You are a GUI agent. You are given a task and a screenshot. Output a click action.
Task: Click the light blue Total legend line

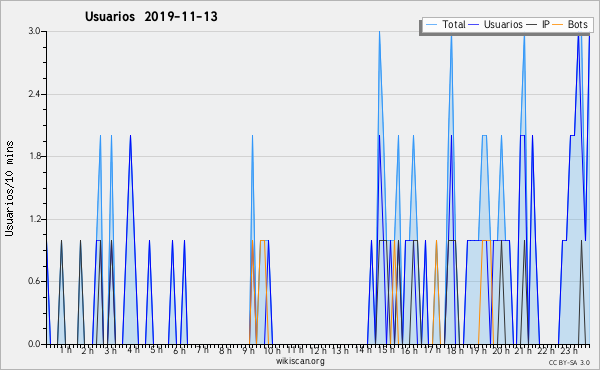point(431,25)
